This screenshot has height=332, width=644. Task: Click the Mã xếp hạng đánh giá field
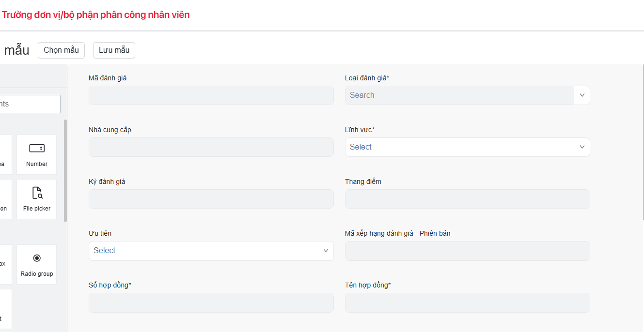coord(467,251)
